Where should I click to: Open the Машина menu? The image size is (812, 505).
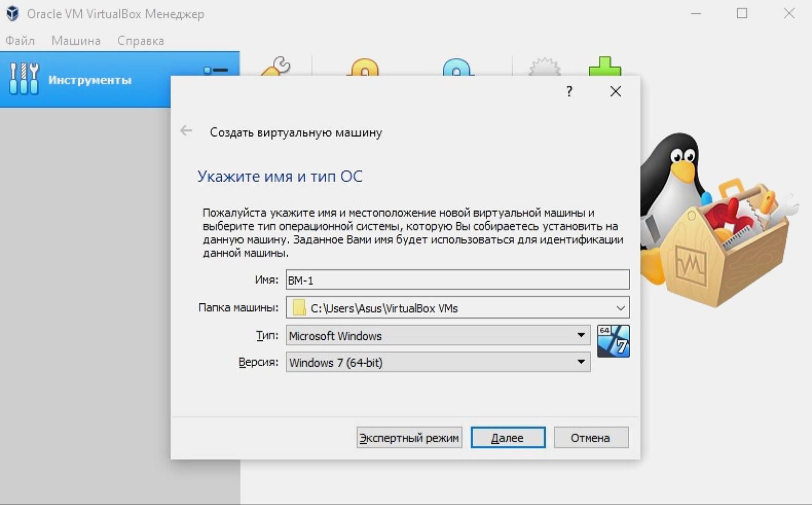76,41
